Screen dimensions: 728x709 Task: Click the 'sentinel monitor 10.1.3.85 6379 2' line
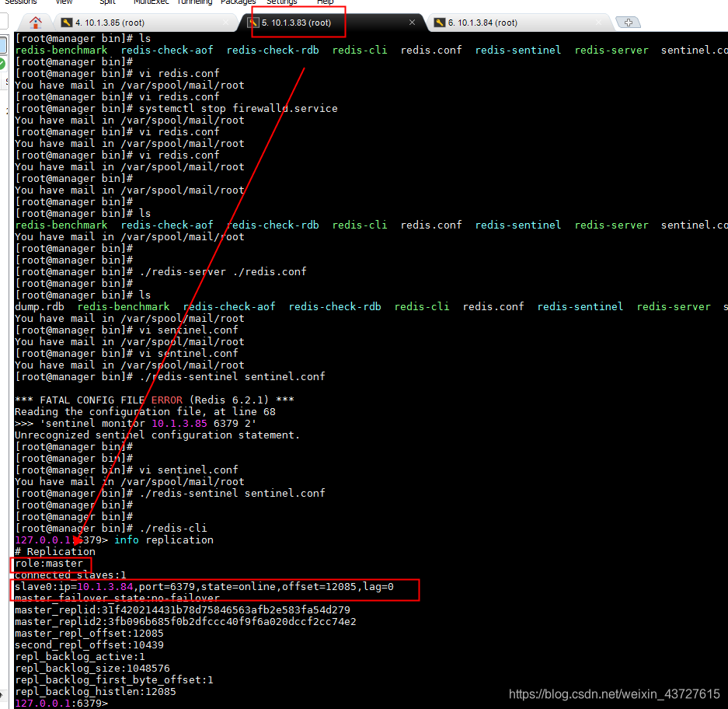point(135,423)
